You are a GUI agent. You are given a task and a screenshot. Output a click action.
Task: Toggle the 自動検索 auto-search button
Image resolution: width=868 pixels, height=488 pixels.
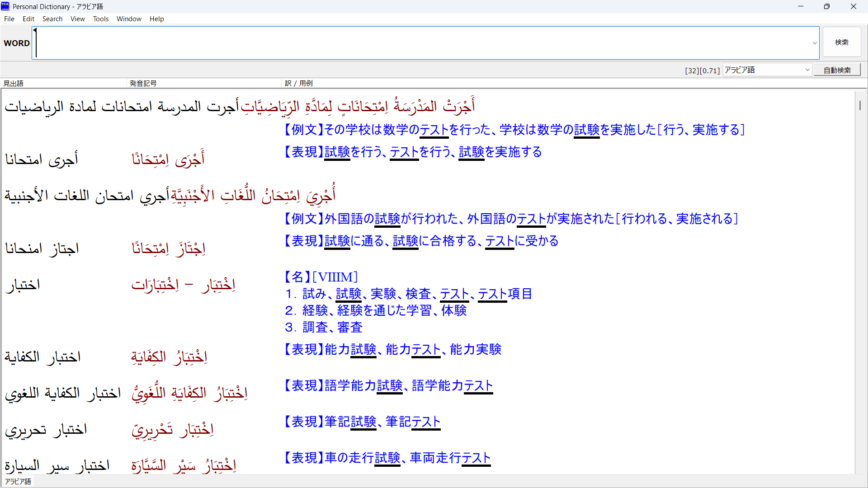tap(837, 70)
